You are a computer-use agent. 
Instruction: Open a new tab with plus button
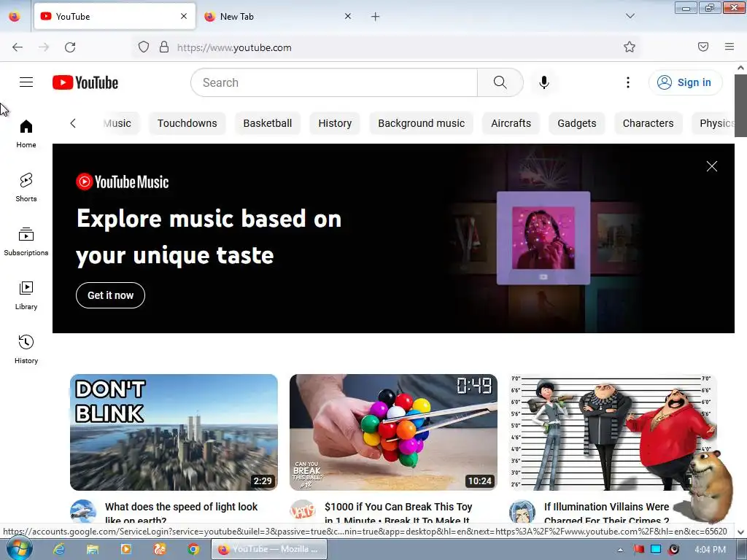coord(376,17)
